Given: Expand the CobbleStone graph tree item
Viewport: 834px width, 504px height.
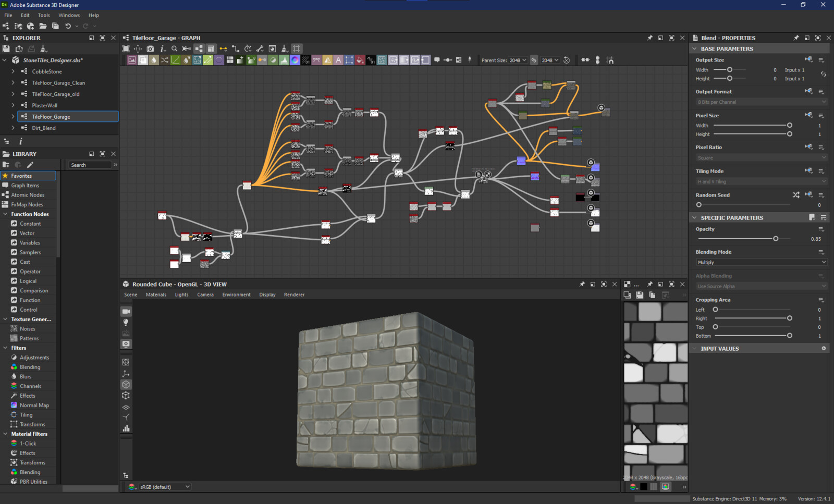Looking at the screenshot, I should (13, 71).
